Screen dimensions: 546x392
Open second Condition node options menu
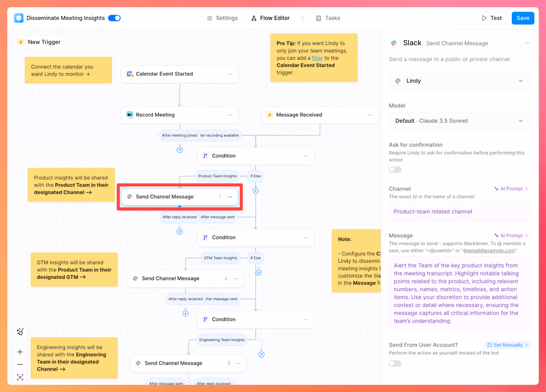pyautogui.click(x=306, y=238)
